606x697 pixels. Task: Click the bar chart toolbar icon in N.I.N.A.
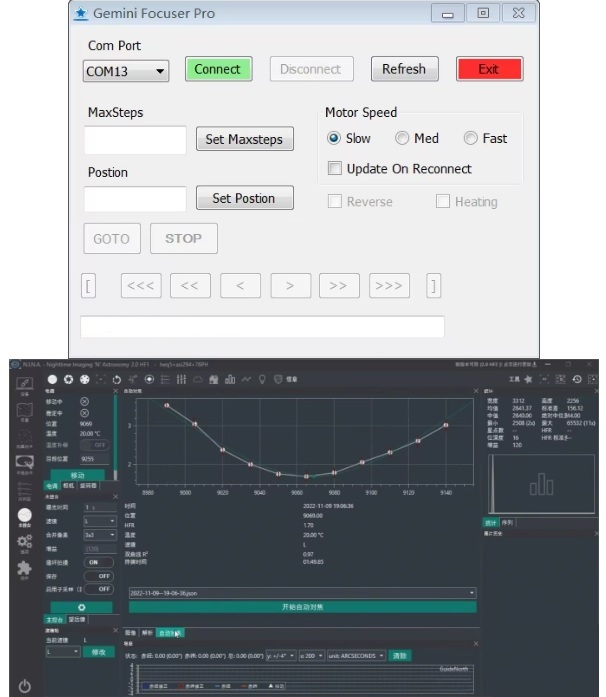[x=230, y=379]
